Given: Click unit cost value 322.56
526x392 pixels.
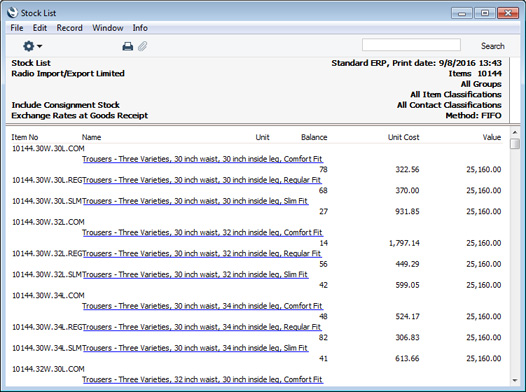Looking at the screenshot, I should coord(407,170).
